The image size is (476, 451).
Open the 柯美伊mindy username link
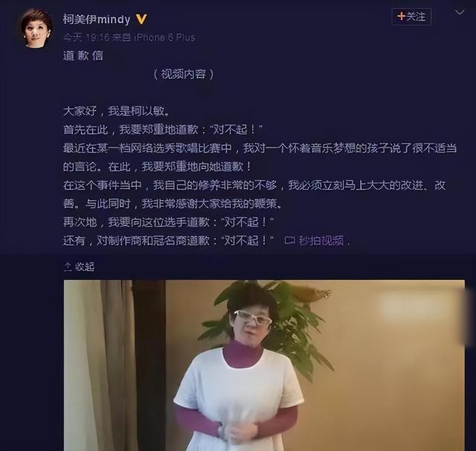click(x=97, y=19)
